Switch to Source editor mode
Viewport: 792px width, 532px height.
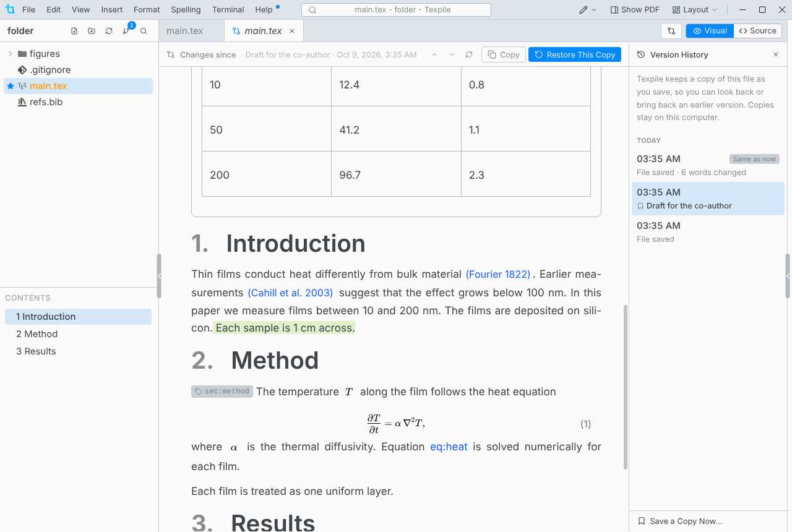click(758, 31)
